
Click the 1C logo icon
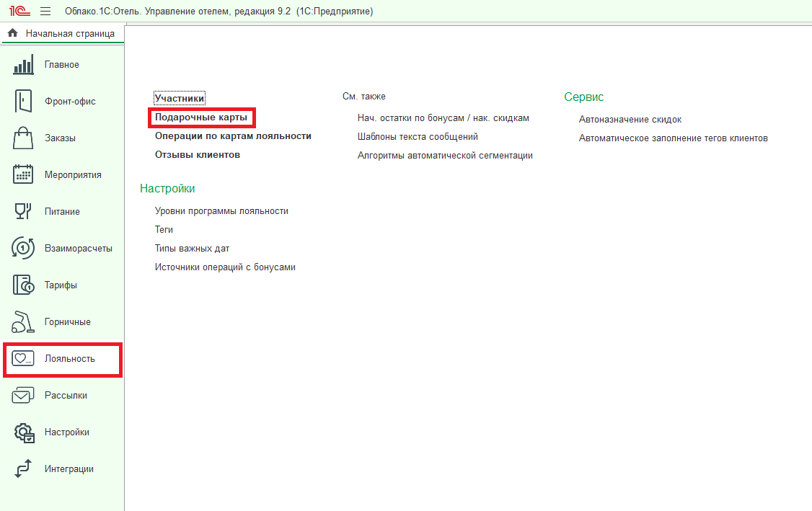tap(19, 11)
